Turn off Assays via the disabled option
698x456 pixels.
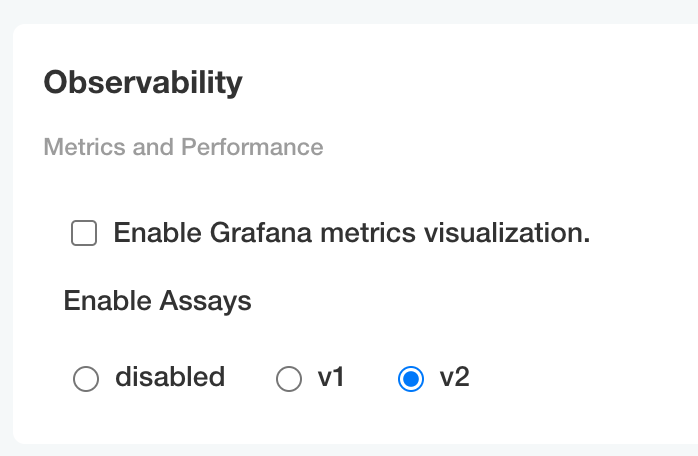tap(86, 379)
